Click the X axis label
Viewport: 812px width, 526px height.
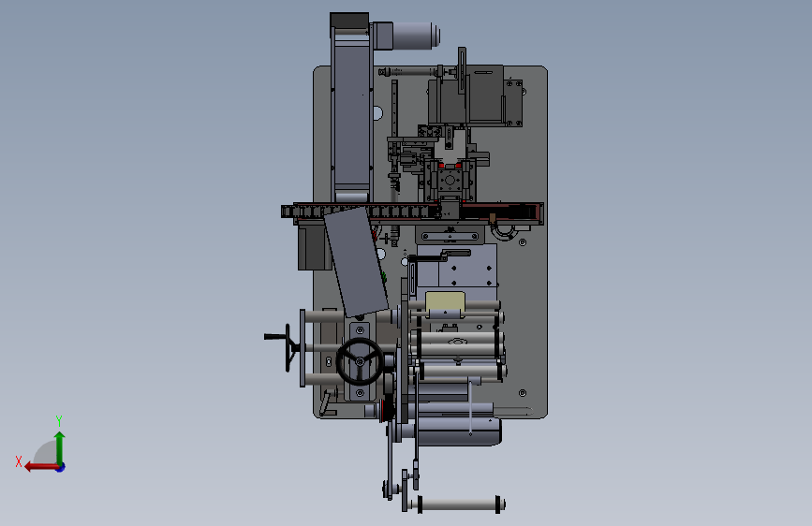(x=19, y=461)
